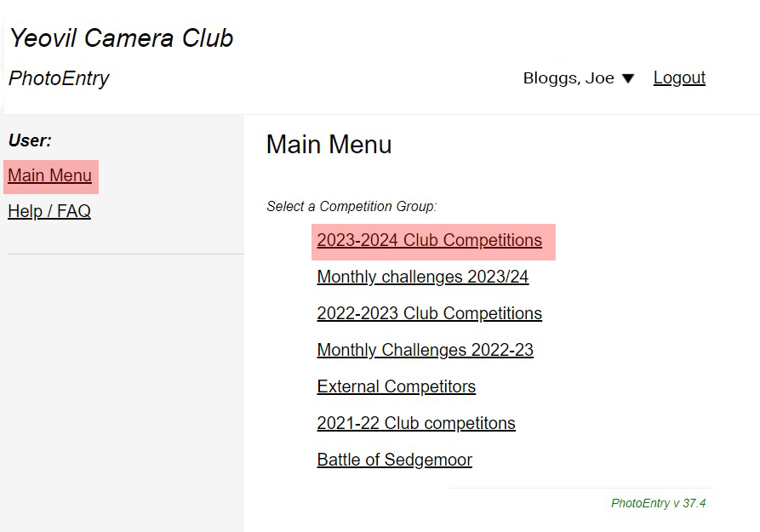Click the sidebar divider below Help / FAQ
This screenshot has height=532, width=760.
tap(125, 254)
